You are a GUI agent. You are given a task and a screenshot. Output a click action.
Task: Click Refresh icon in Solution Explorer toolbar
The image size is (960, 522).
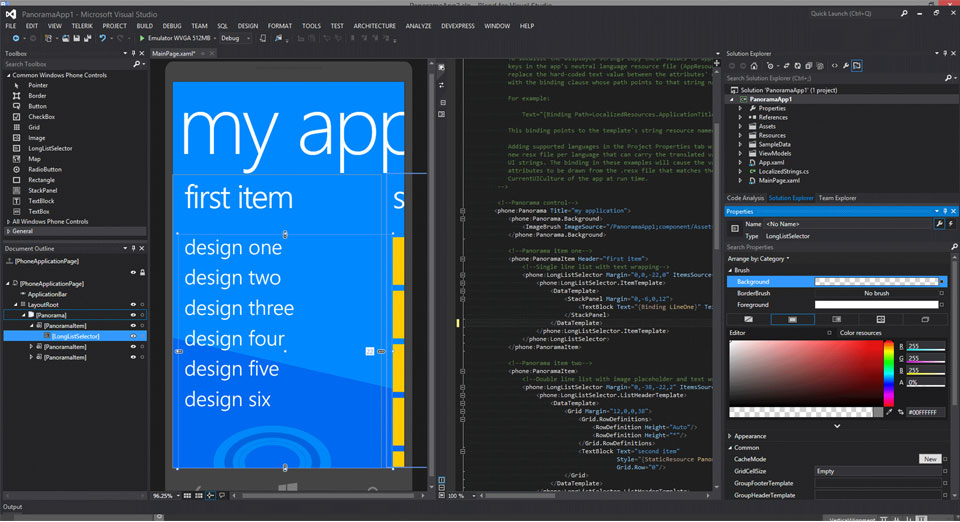(x=797, y=65)
